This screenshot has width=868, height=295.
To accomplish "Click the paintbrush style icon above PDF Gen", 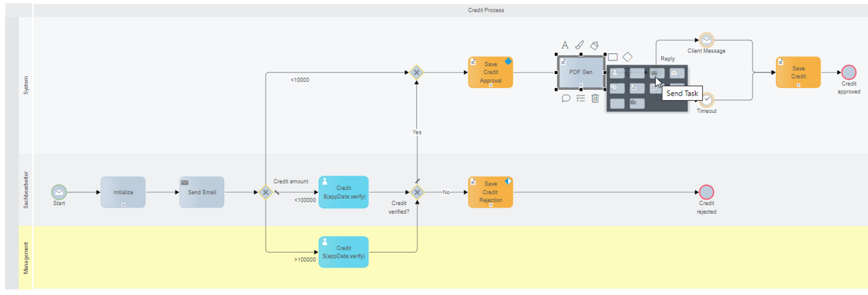I will tap(580, 45).
